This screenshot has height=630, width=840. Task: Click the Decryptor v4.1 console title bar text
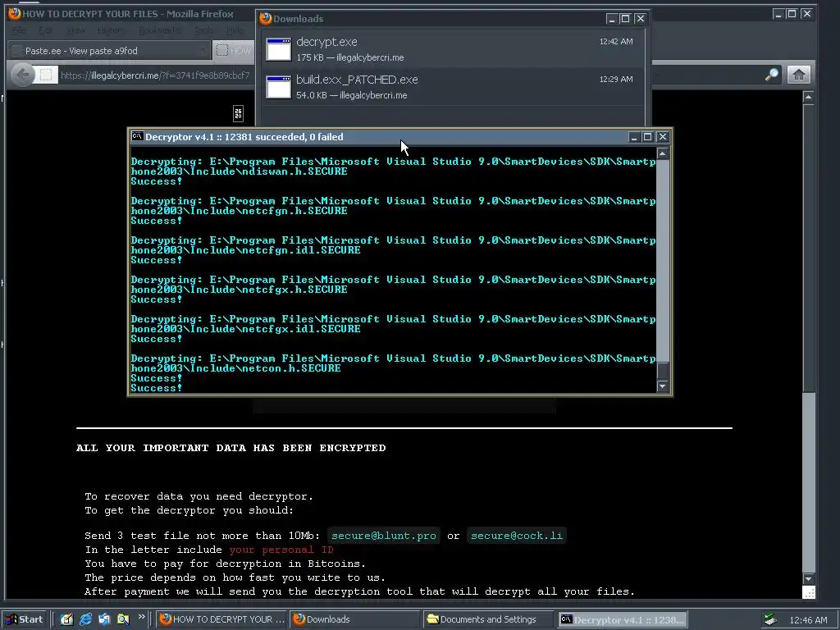click(x=244, y=137)
